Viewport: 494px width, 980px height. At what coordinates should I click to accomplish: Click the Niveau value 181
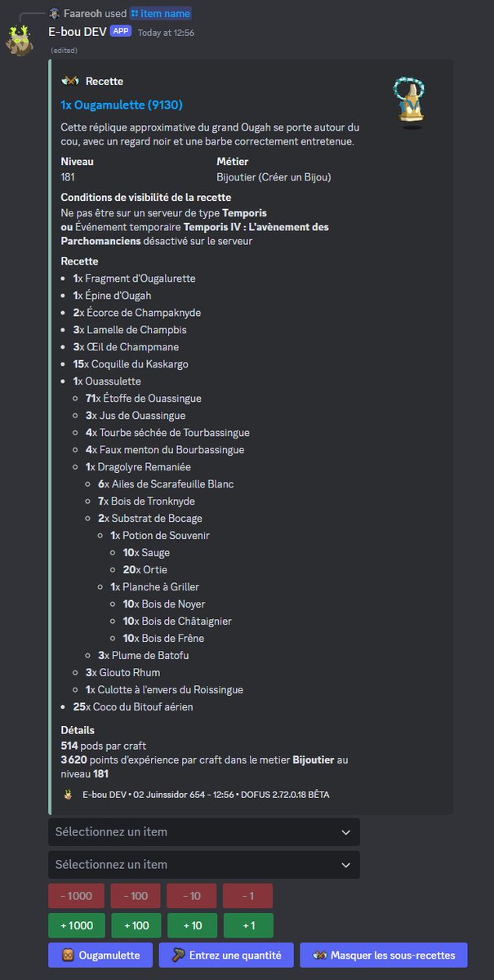pyautogui.click(x=69, y=176)
